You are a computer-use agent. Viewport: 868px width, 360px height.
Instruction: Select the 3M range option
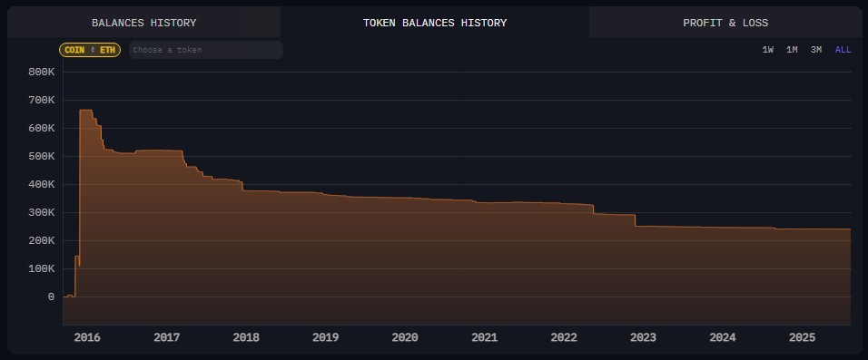pos(816,50)
